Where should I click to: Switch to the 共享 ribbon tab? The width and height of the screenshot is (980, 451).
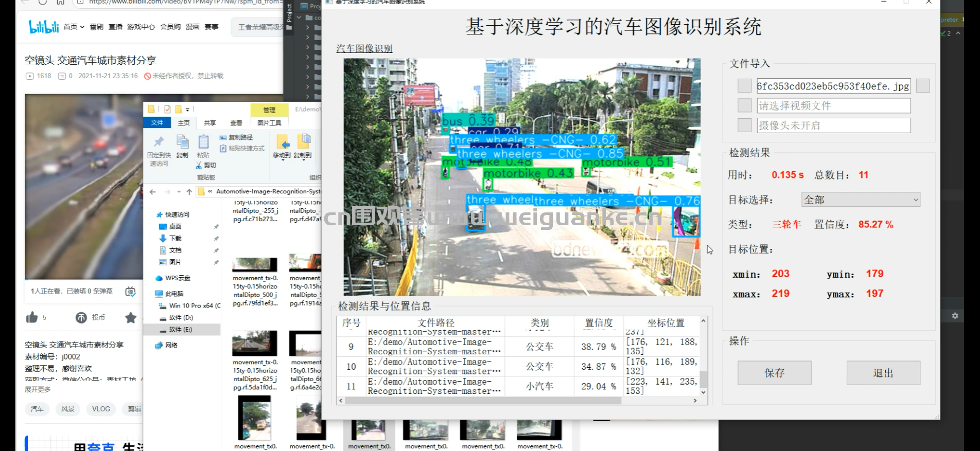point(209,123)
